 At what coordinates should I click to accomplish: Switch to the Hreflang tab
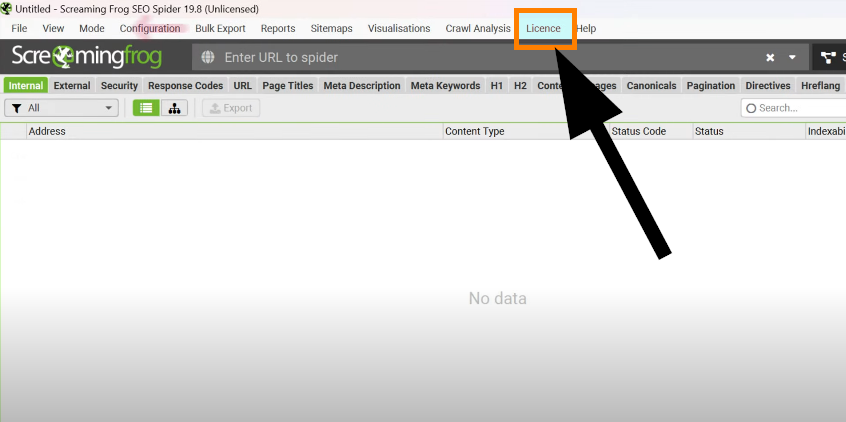tap(821, 86)
